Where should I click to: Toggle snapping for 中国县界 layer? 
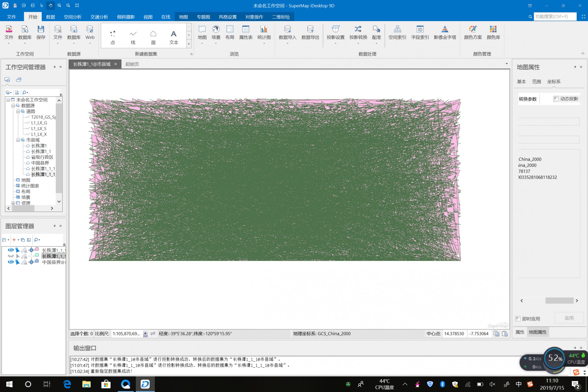pyautogui.click(x=31, y=262)
